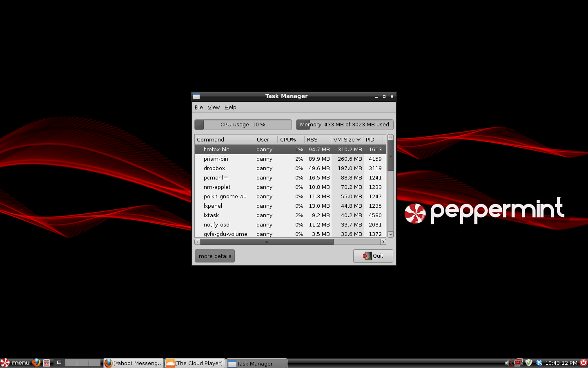Open the View menu
588x368 pixels.
(214, 108)
